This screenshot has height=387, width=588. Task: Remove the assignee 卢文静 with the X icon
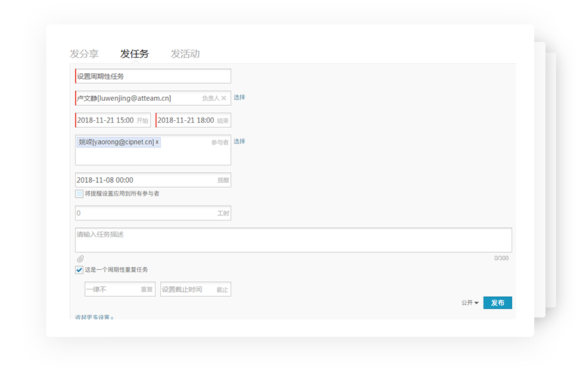click(224, 98)
